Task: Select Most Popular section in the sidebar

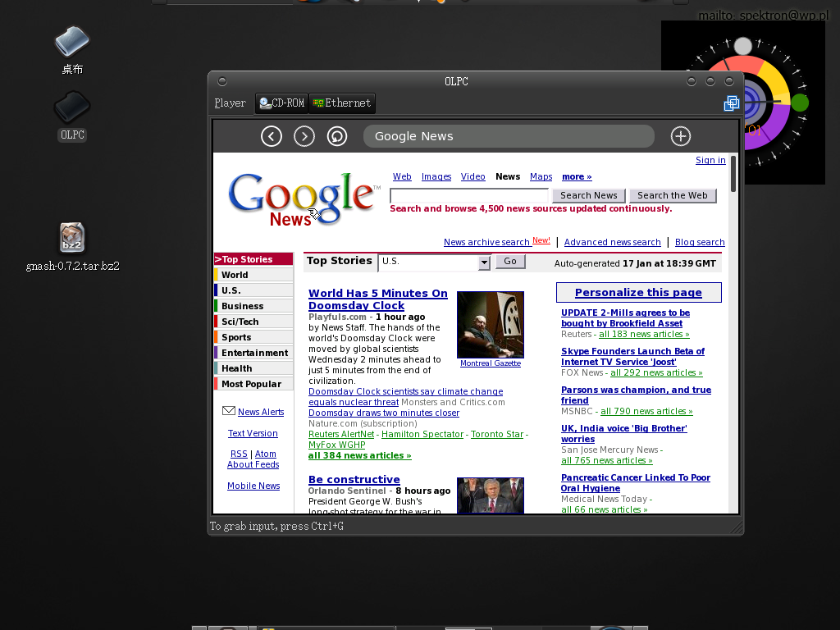Action: [x=253, y=384]
